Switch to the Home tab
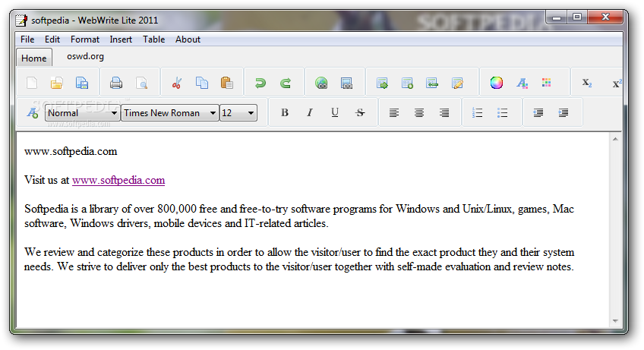Viewport: 644px width, 350px height. (x=34, y=58)
